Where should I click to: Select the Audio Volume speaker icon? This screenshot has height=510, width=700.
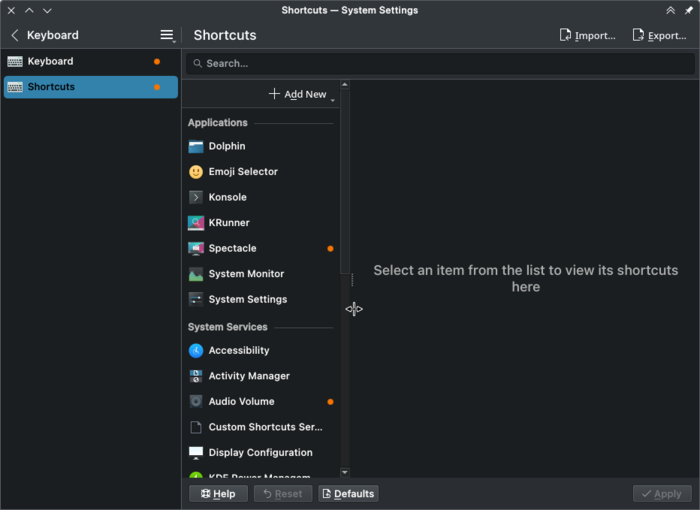(196, 401)
